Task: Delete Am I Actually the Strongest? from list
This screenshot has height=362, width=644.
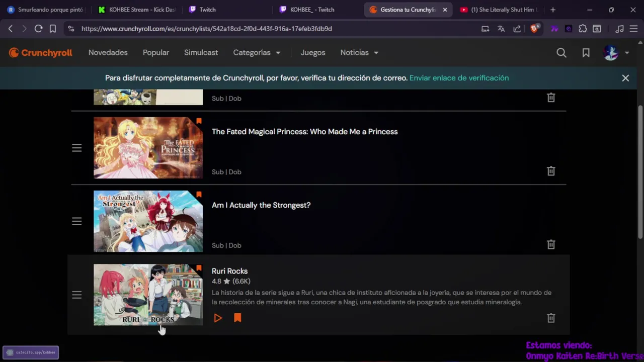Action: coord(551,244)
